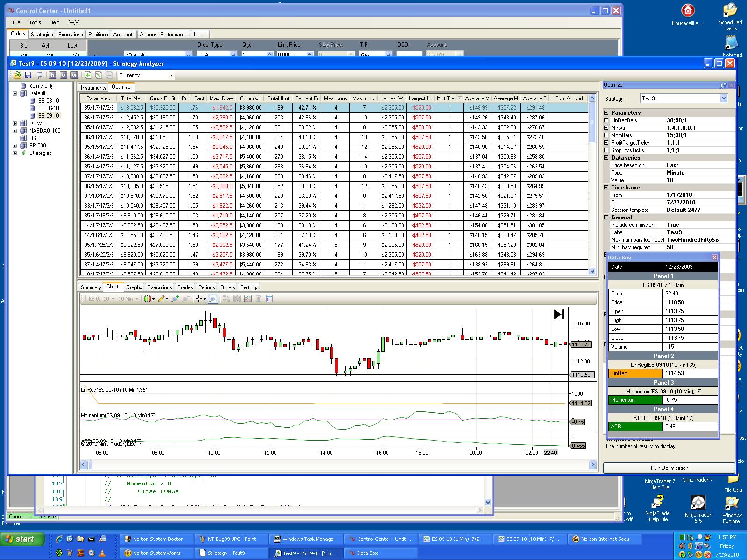
Task: Click the crosshair cursor tool icon
Action: pos(199,299)
